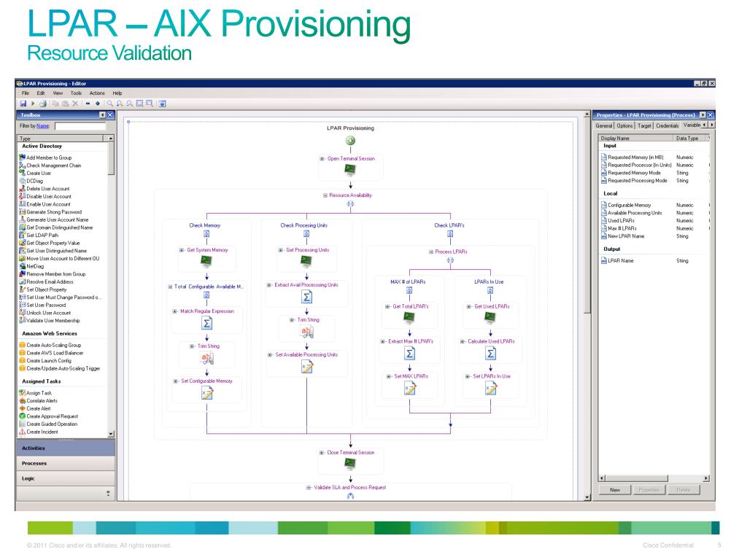747x560 pixels.
Task: Click the Toolbox list scroll down arrow
Action: 111,434
